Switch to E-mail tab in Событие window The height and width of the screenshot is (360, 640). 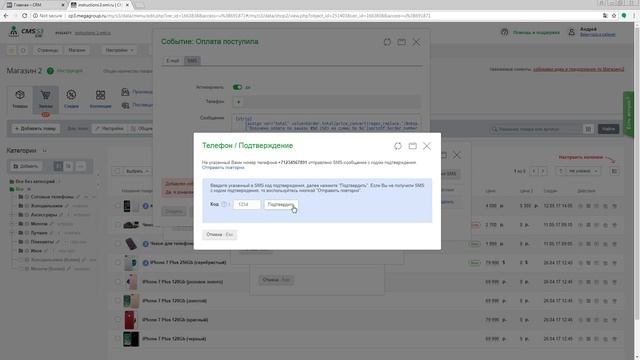(173, 61)
